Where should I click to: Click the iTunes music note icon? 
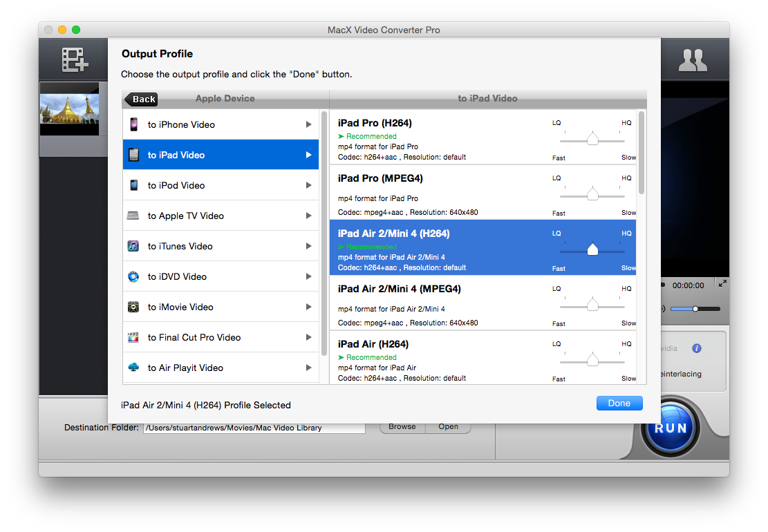coord(133,246)
